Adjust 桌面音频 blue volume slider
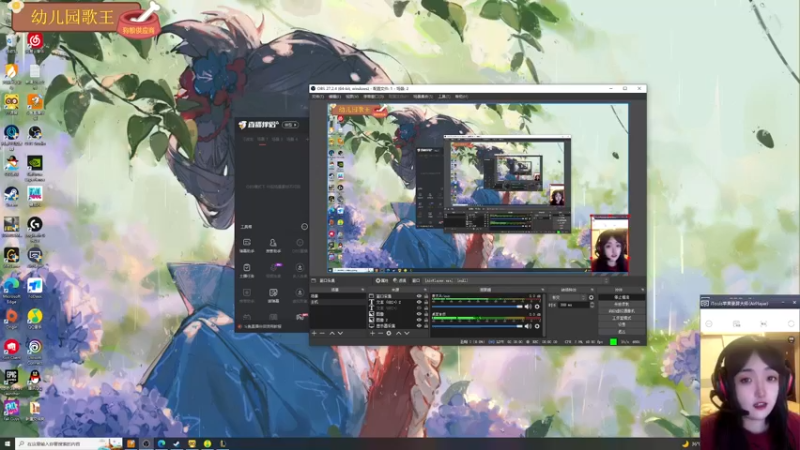The height and width of the screenshot is (450, 800). 477,326
